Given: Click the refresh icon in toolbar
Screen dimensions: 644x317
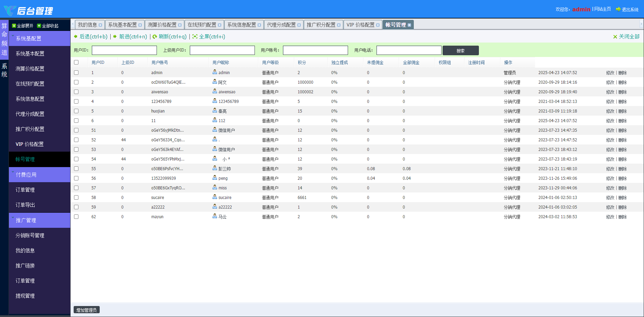Looking at the screenshot, I should pyautogui.click(x=155, y=37).
